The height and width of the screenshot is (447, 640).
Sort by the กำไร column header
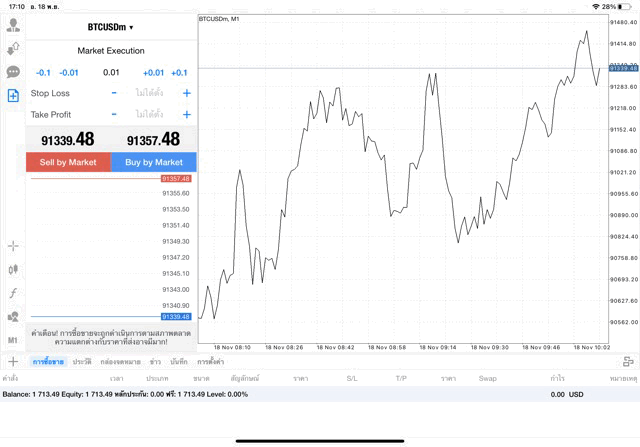[557, 378]
